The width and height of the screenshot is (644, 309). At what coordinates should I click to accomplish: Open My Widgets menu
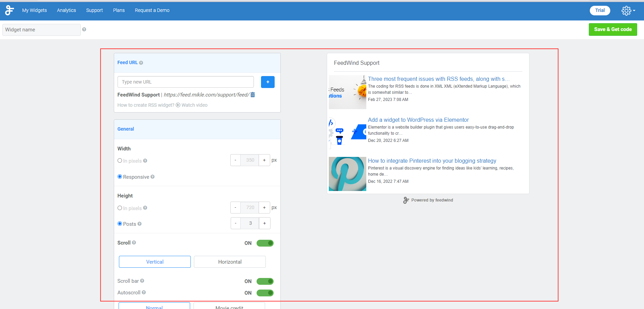[34, 10]
